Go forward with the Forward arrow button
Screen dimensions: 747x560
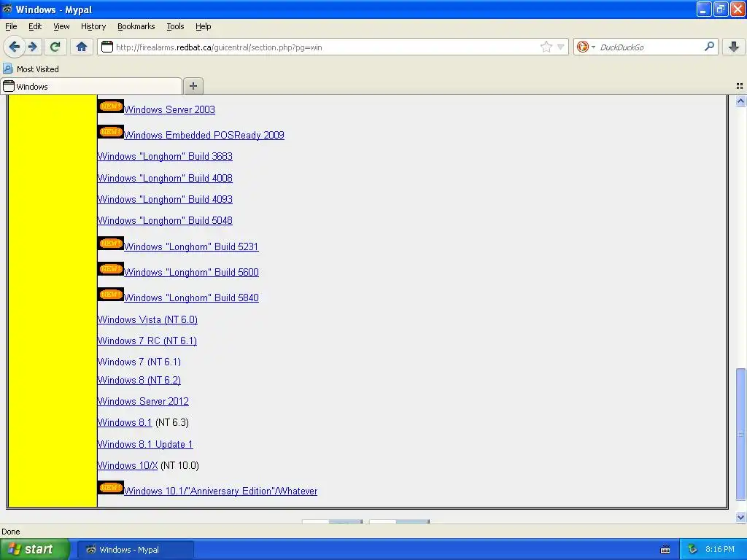[34, 47]
